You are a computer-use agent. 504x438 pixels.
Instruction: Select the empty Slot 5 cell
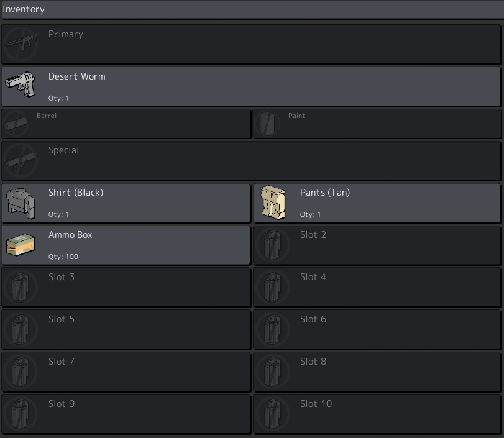126,330
